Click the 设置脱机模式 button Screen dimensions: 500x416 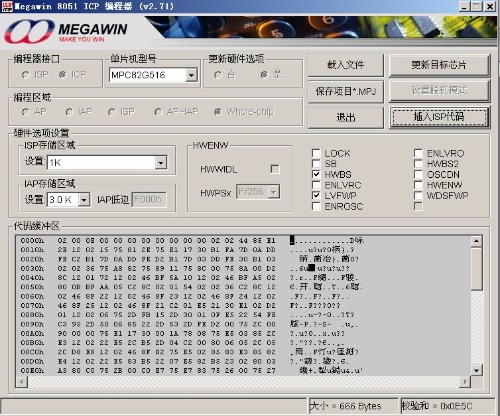click(439, 90)
